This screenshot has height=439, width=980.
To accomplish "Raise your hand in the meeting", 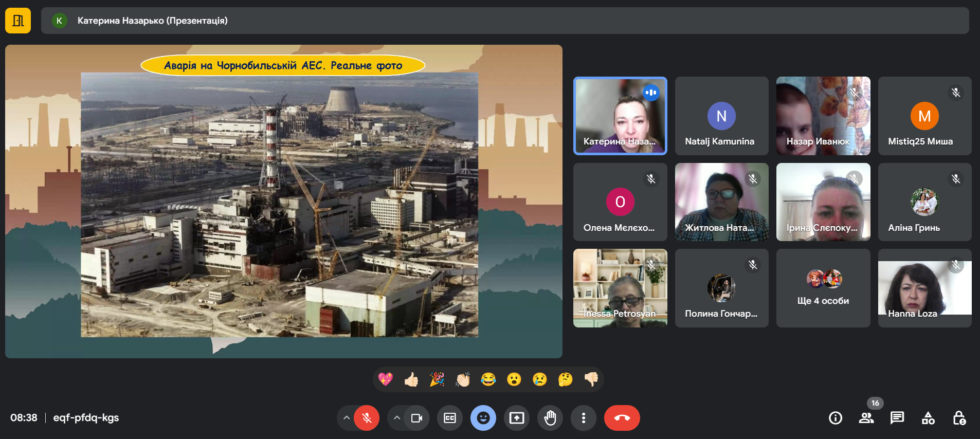I will coord(550,418).
